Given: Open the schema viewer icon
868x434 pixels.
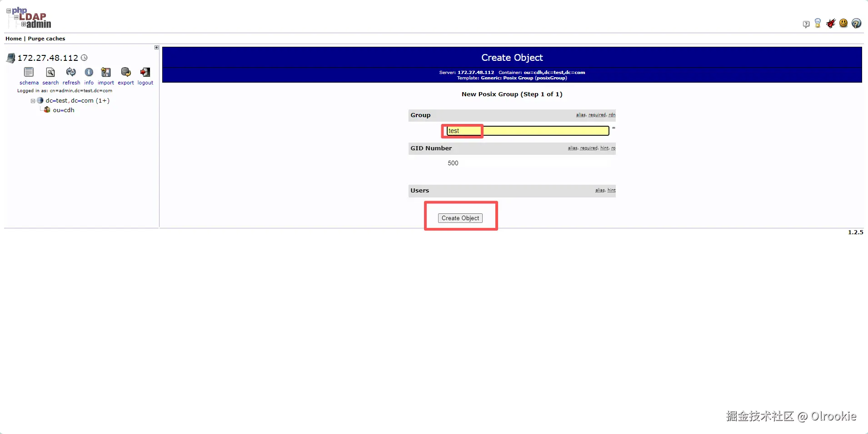Looking at the screenshot, I should pyautogui.click(x=29, y=72).
